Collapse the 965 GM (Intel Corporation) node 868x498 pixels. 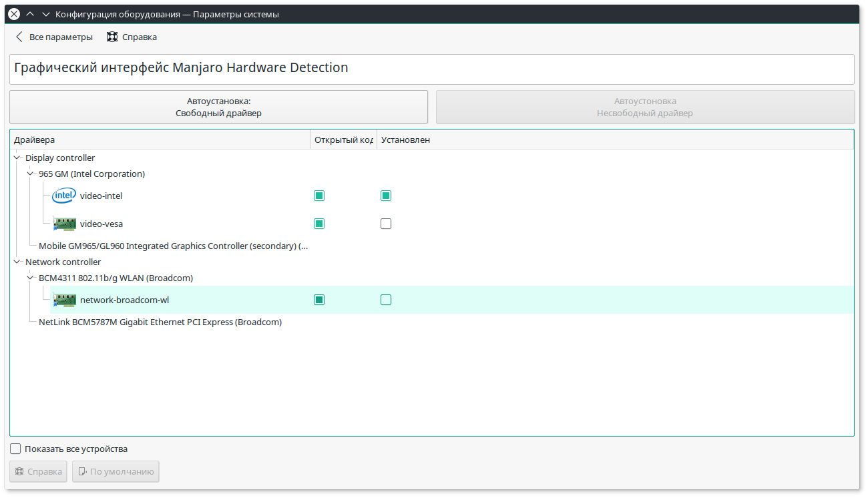click(x=31, y=174)
